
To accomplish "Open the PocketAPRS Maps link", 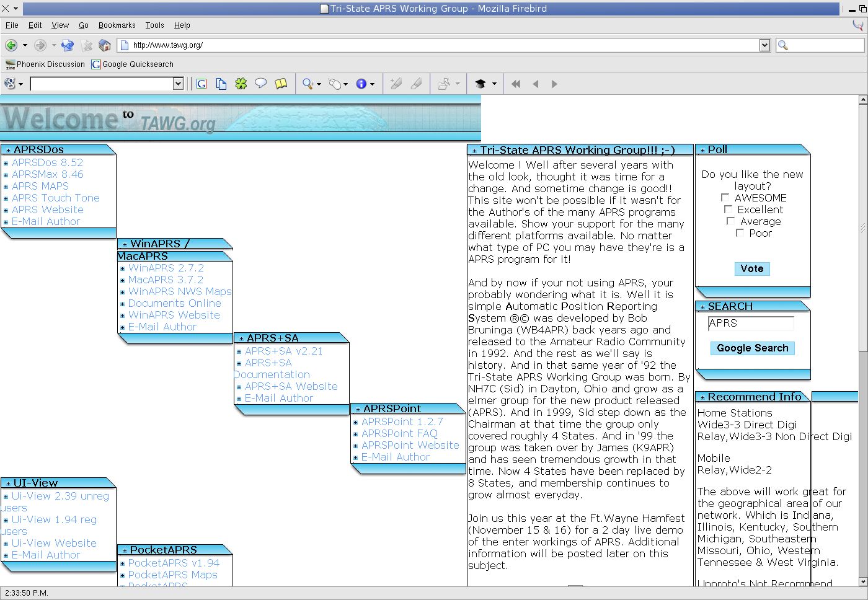I will [x=173, y=575].
